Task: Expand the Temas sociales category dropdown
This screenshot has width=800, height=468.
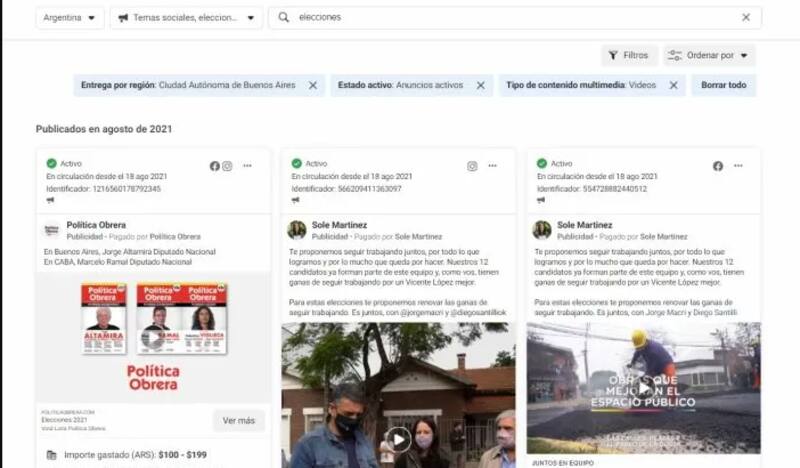Action: coord(186,18)
